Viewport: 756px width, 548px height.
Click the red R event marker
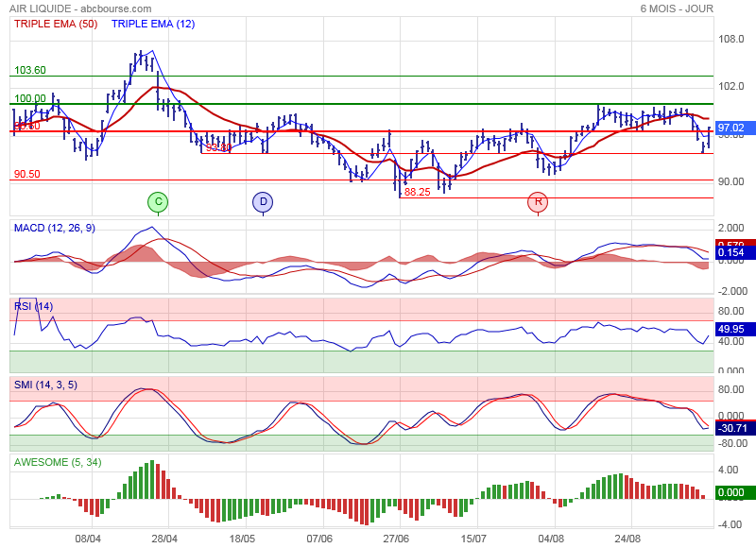pyautogui.click(x=538, y=202)
